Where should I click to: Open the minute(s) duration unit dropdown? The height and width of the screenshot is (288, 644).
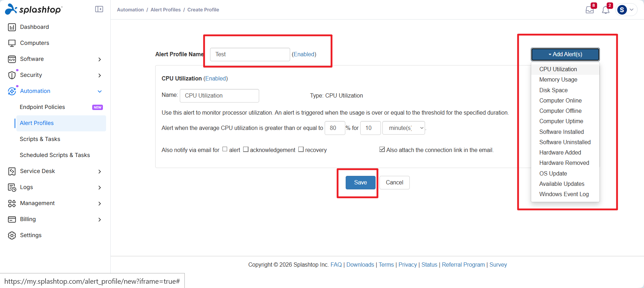(x=404, y=128)
